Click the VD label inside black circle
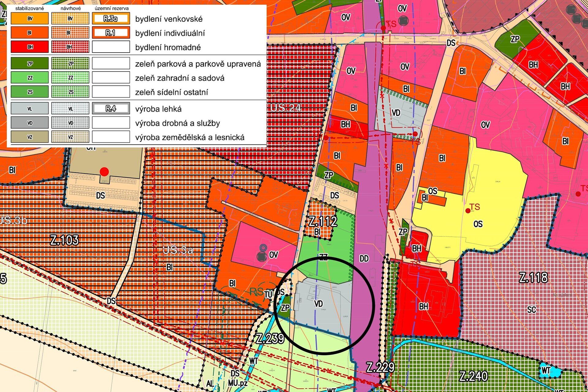 [x=318, y=304]
